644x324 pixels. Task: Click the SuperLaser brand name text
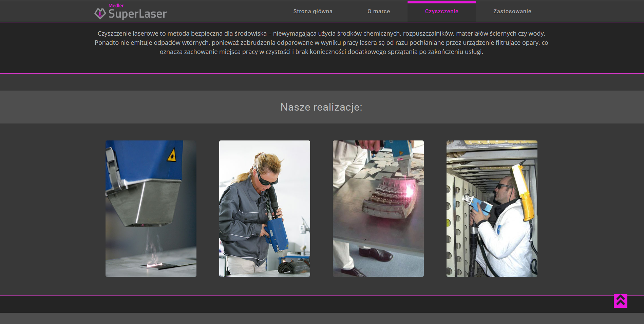pos(137,14)
